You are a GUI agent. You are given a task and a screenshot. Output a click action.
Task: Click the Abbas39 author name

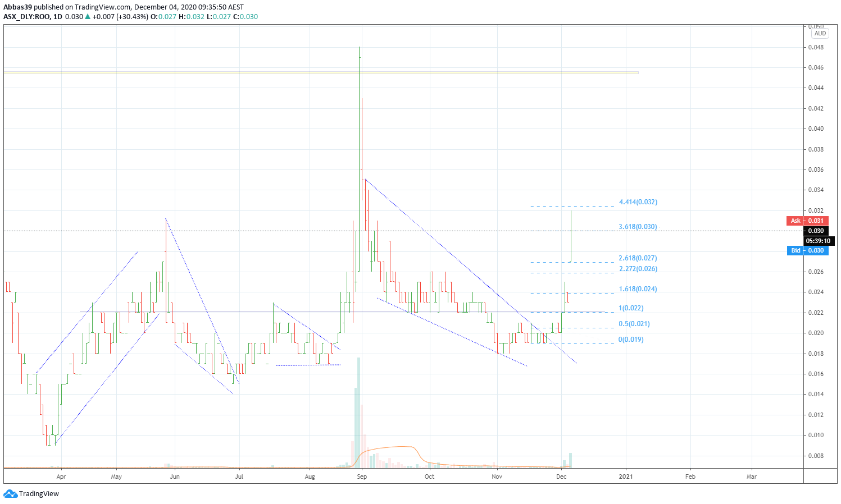coord(17,7)
